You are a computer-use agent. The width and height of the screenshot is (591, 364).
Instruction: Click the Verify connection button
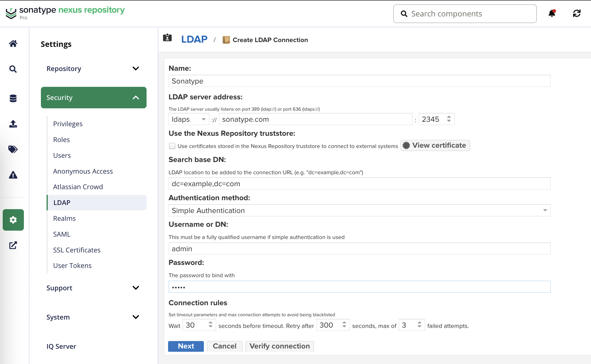pyautogui.click(x=280, y=346)
